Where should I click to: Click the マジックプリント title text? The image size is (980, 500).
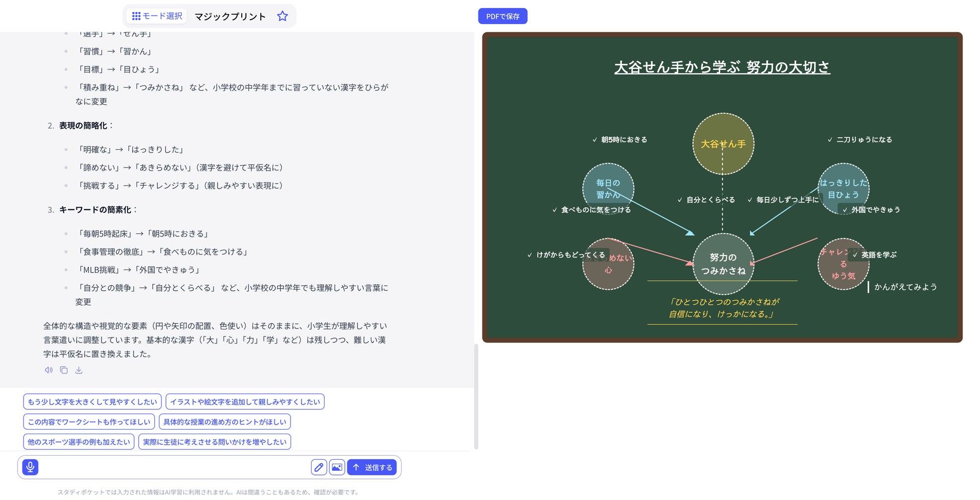pyautogui.click(x=230, y=17)
